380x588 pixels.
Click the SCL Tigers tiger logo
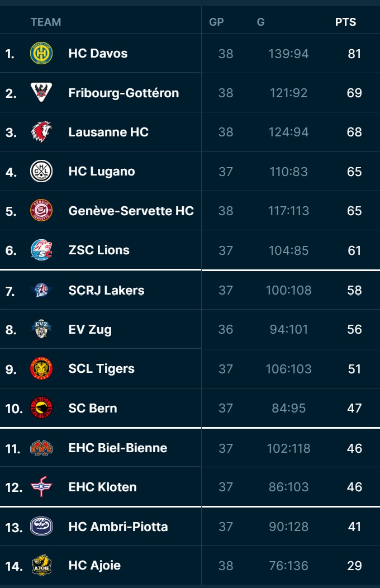coord(41,369)
